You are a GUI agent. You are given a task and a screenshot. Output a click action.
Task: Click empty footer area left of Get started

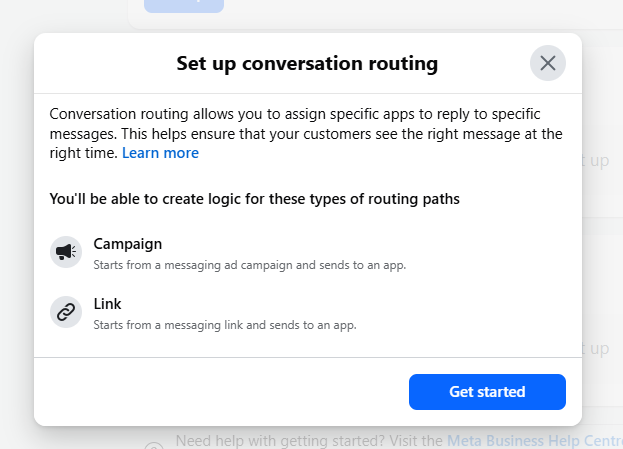tap(220, 392)
